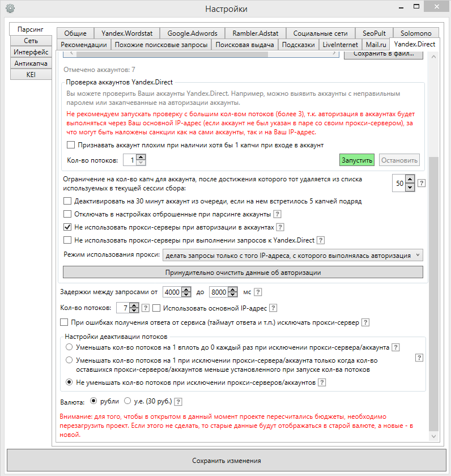451x476 pixels.
Task: Decrease captcha limit below 50
Action: 410,188
